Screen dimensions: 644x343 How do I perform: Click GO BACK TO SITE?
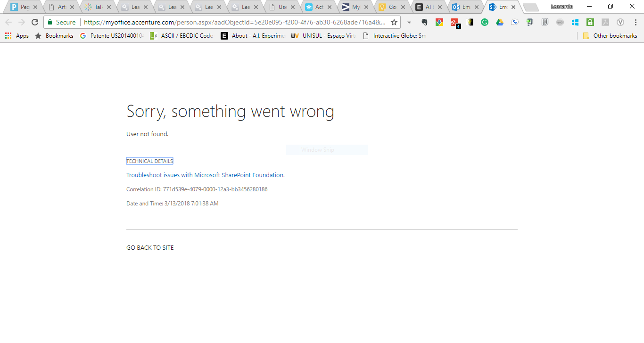pos(150,248)
